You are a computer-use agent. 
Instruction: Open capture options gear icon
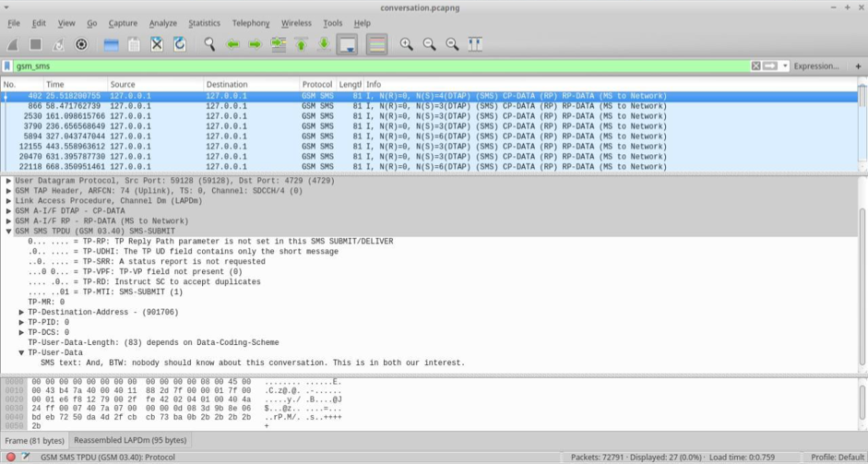coord(81,45)
